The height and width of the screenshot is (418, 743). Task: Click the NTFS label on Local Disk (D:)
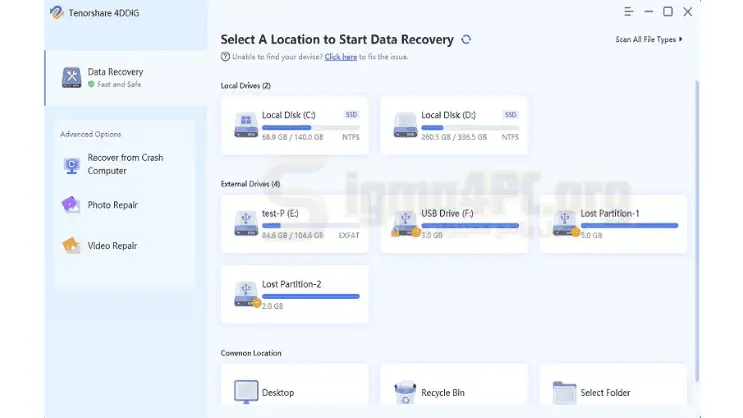coord(510,137)
